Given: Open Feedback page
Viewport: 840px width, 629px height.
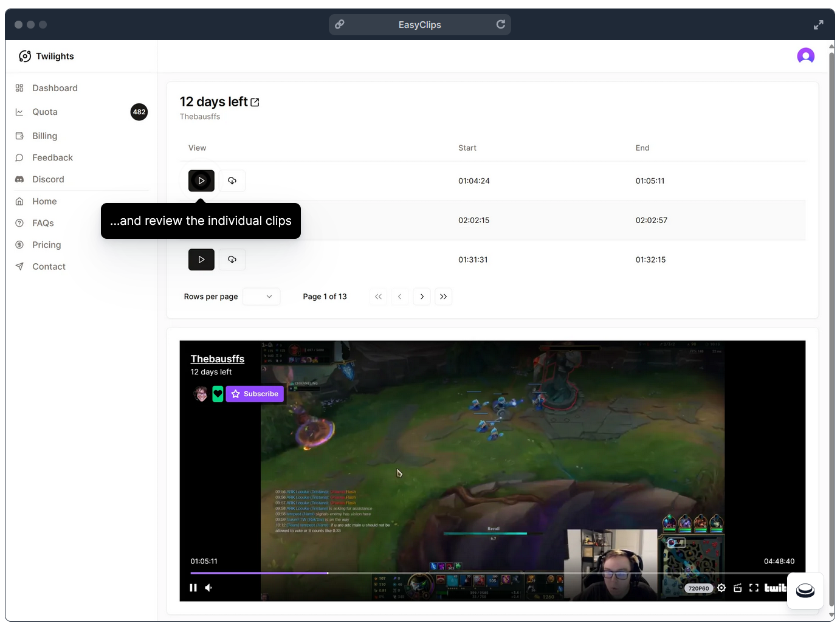Looking at the screenshot, I should (52, 157).
